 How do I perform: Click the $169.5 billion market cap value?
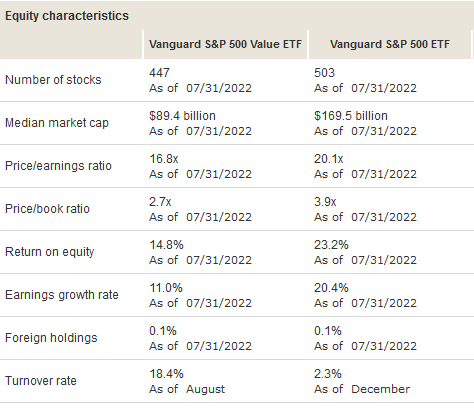point(351,116)
